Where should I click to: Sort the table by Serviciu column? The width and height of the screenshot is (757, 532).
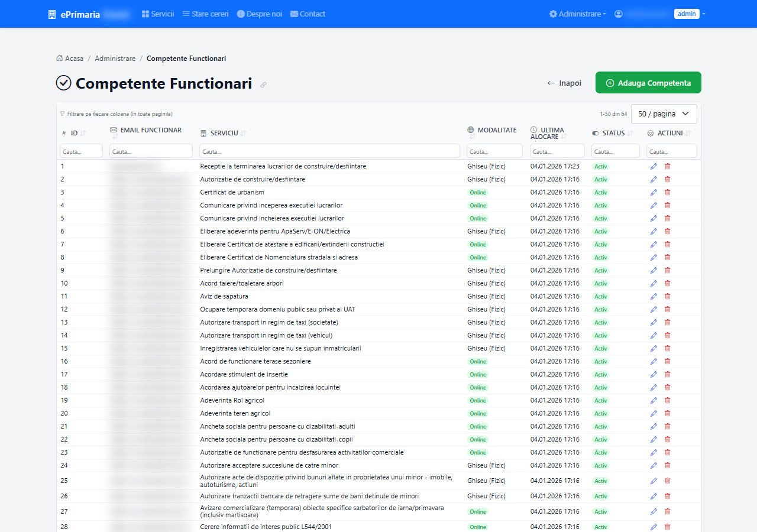244,133
